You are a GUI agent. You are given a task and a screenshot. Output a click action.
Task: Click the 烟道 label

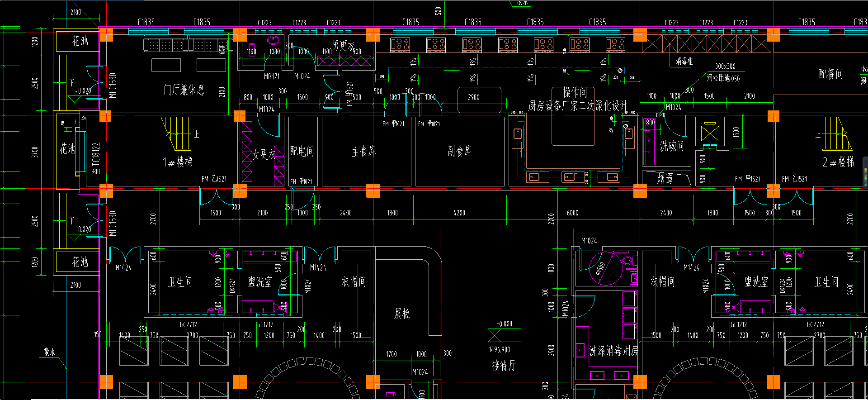point(665,179)
